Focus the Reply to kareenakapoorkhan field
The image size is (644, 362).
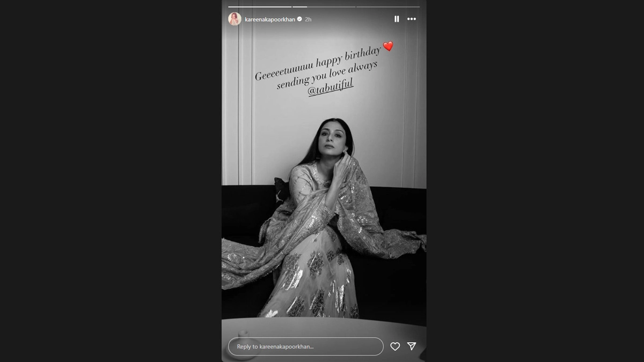click(306, 346)
